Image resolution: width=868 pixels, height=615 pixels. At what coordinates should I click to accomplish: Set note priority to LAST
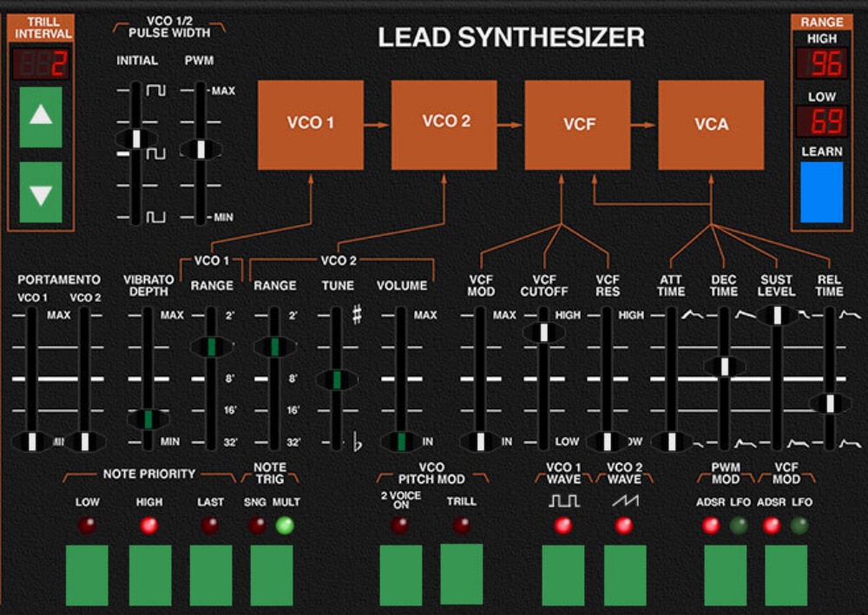tap(211, 575)
